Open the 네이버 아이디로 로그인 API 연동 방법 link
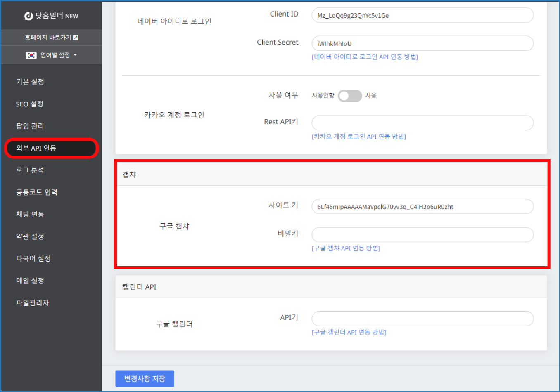 365,57
